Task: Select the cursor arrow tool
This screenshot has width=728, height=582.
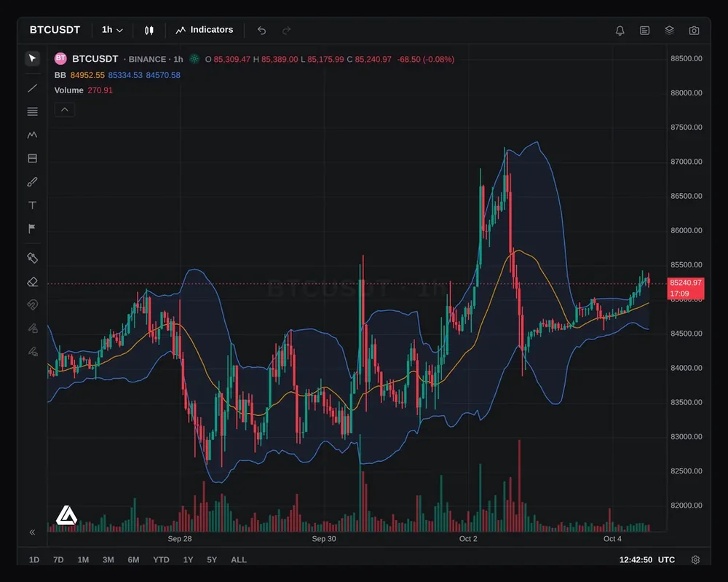Action: point(32,58)
